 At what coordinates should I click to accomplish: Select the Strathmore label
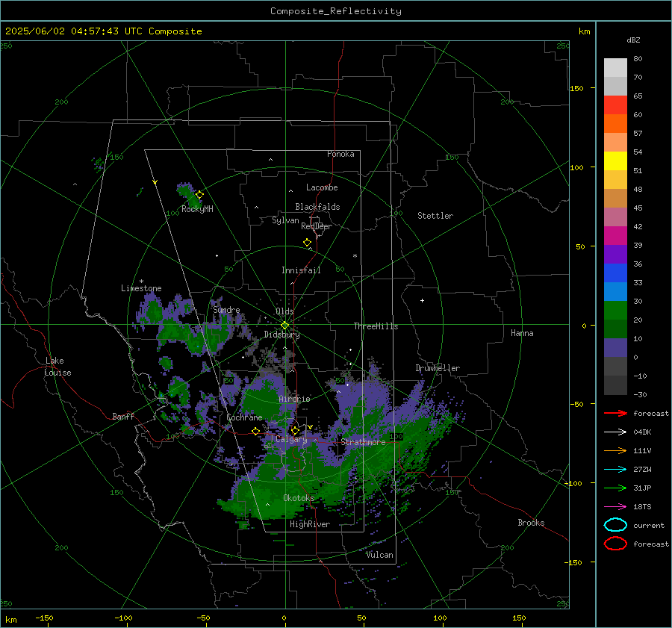tap(363, 442)
